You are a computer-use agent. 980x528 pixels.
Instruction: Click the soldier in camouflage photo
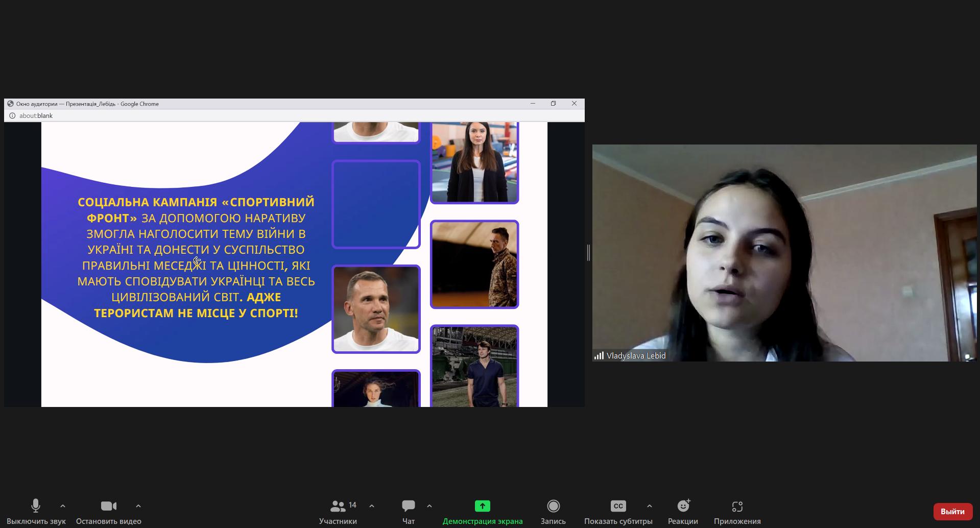474,264
